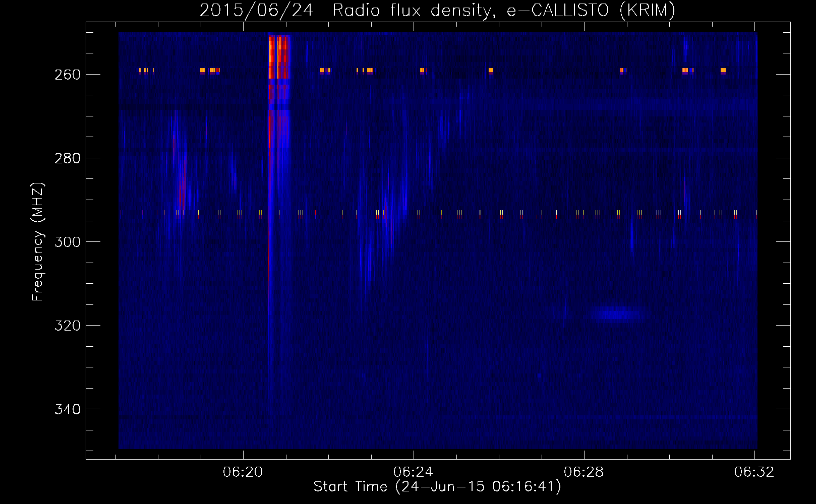
Task: Select the 260 frequency tick label
Action: coord(68,75)
